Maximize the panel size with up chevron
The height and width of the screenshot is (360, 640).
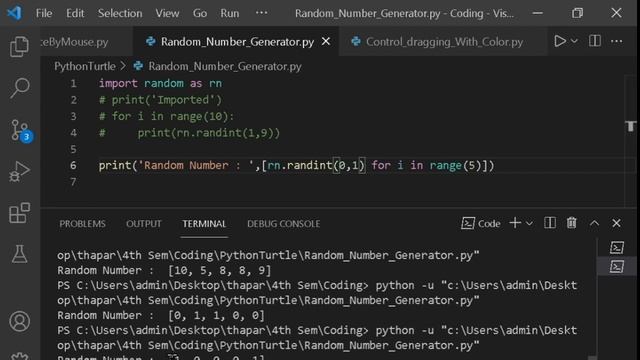(594, 223)
